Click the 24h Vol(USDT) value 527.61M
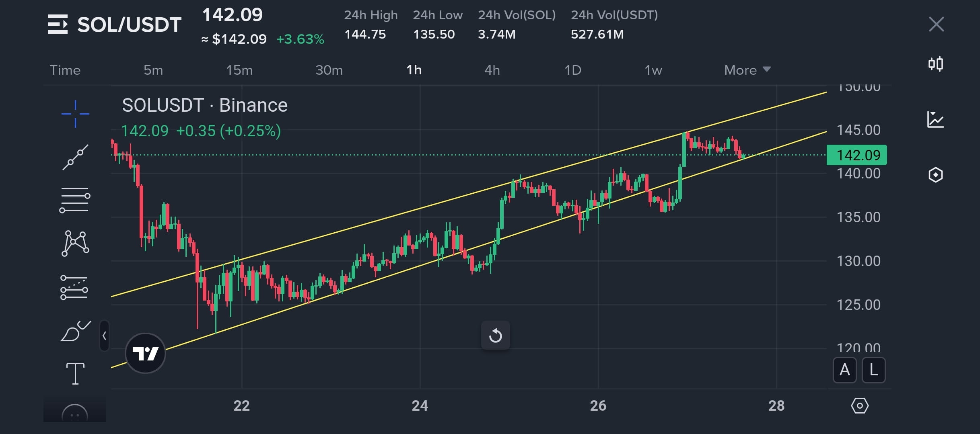Screen dimensions: 980x434 click(x=597, y=34)
